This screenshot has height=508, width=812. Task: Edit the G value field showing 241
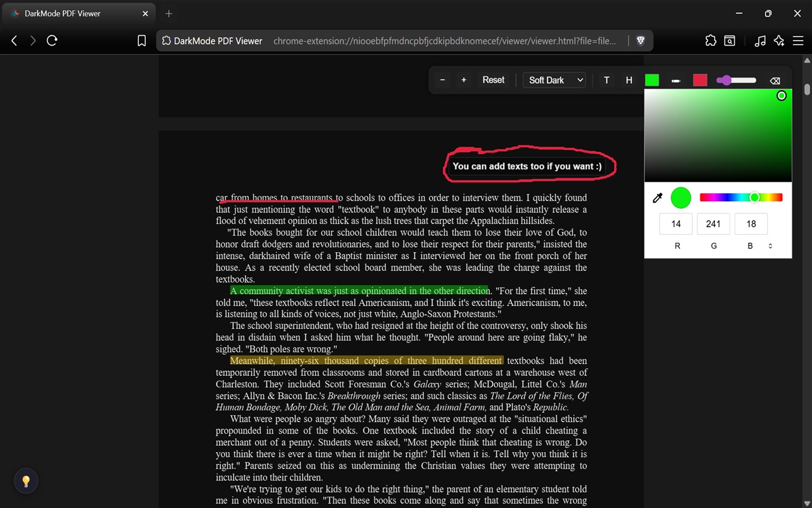click(x=714, y=224)
